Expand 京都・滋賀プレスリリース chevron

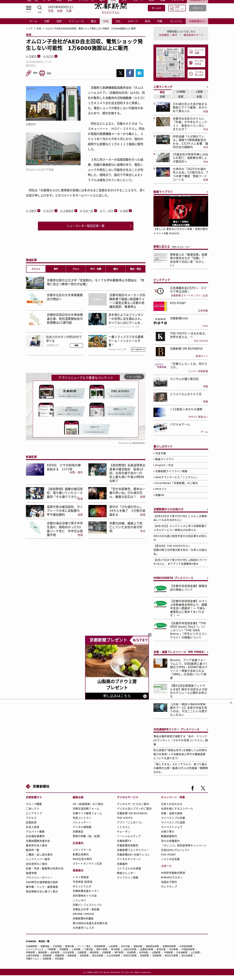click(x=207, y=652)
